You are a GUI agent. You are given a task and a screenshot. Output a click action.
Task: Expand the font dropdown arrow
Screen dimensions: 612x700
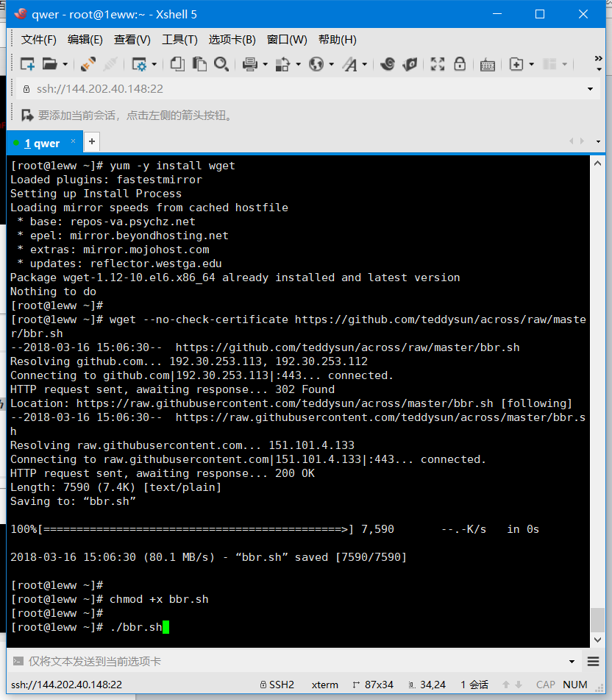pos(364,65)
